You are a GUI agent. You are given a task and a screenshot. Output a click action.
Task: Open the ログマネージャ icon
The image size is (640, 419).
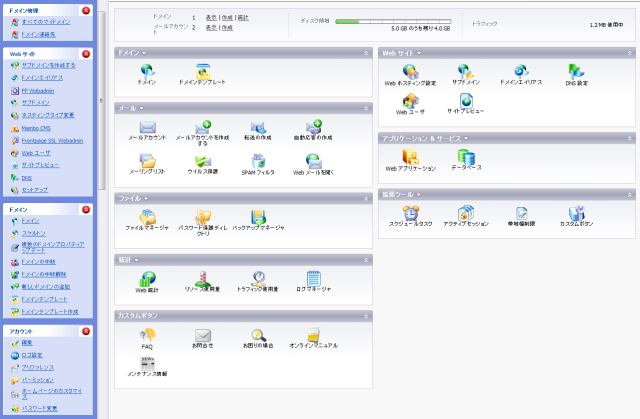(x=313, y=279)
